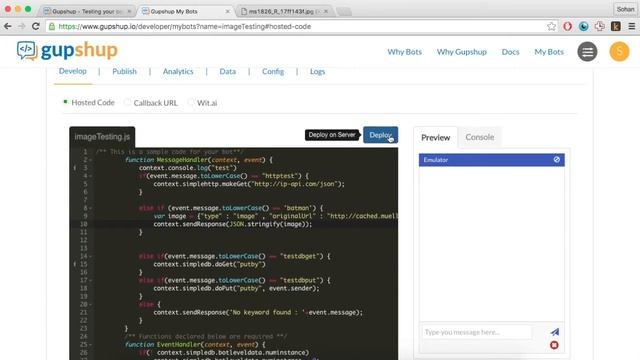The image size is (640, 360).
Task: Click the red puzzle extension icon
Action: [600, 27]
